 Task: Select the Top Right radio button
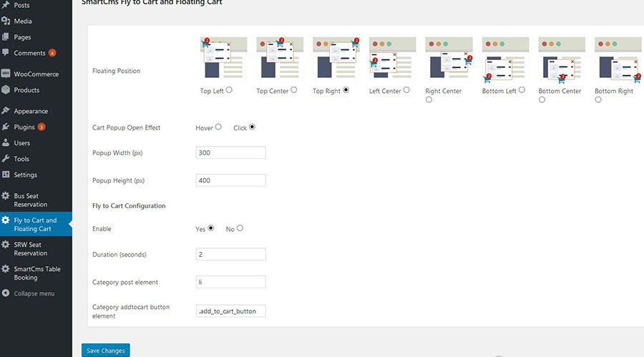(346, 90)
